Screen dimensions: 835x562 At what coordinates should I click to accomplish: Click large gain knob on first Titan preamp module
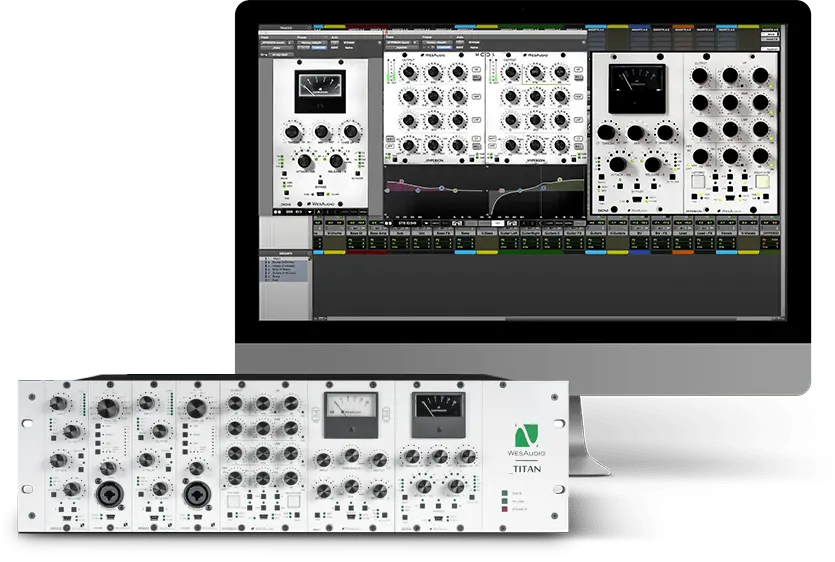108,408
